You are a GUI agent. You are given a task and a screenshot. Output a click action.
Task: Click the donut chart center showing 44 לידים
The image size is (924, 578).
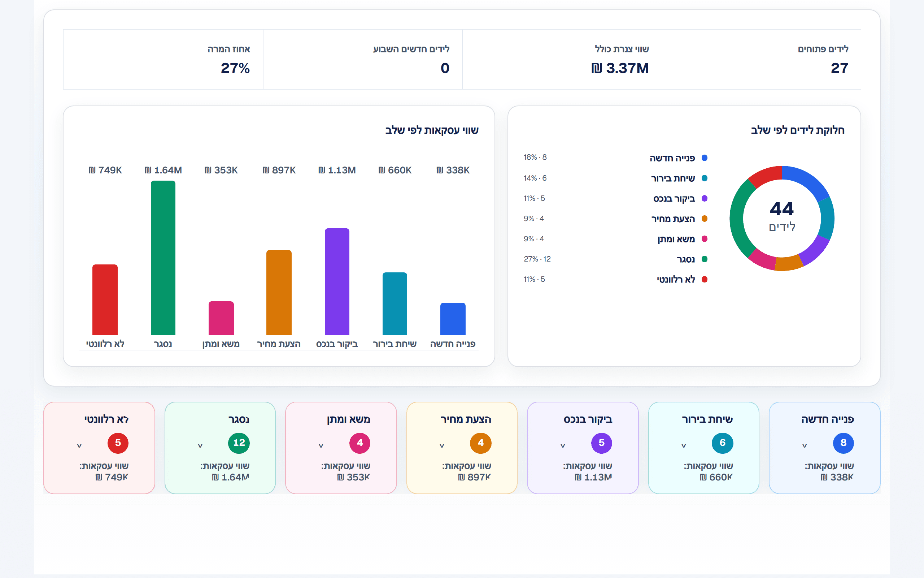pyautogui.click(x=782, y=216)
